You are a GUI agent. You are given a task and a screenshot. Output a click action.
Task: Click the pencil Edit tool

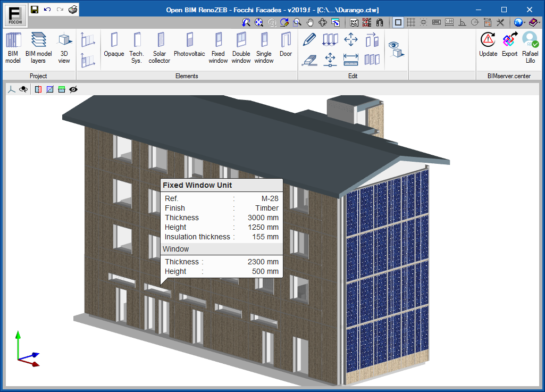pyautogui.click(x=309, y=40)
